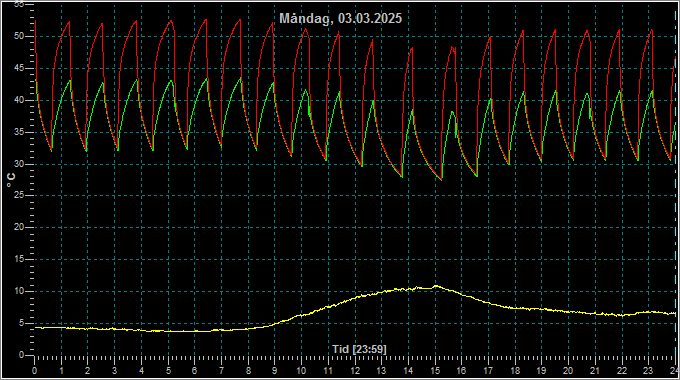680x380 pixels.
Task: Click hour 0 on the time axis
Action: click(x=35, y=371)
